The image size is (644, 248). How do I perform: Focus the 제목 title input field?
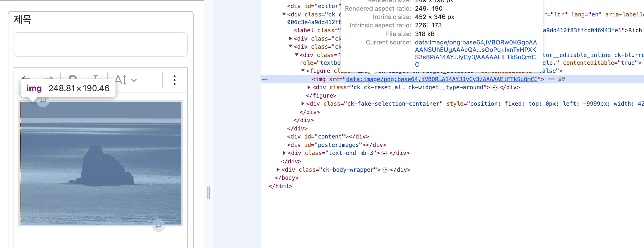click(x=101, y=44)
